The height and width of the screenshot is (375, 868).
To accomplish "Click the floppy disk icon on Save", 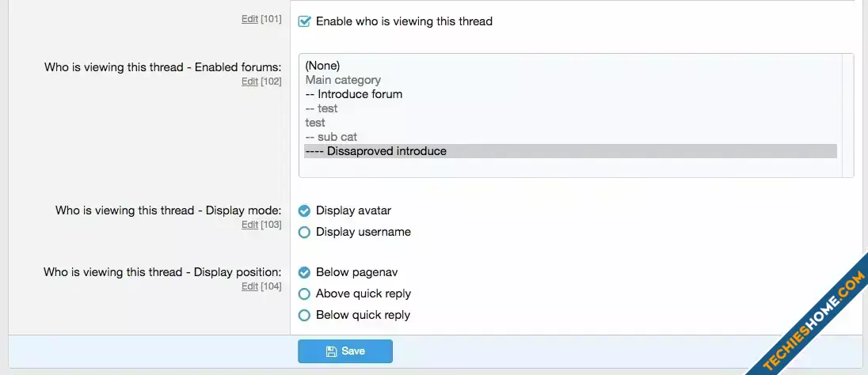I will [331, 351].
